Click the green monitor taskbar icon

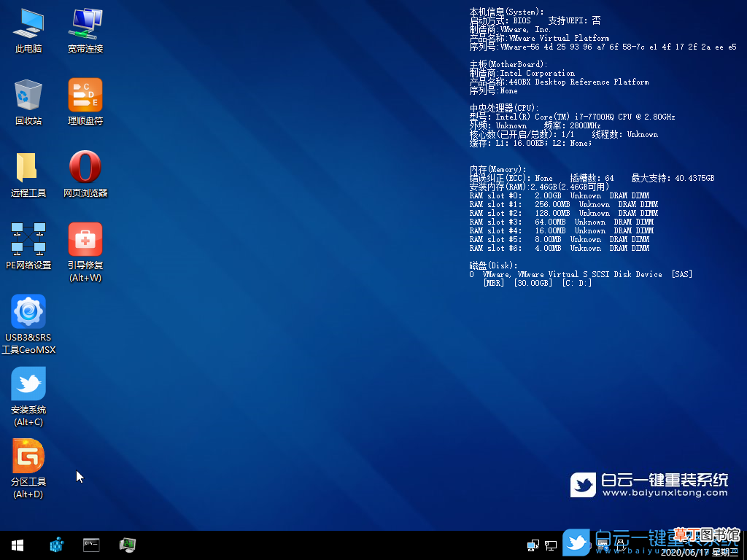(x=127, y=545)
